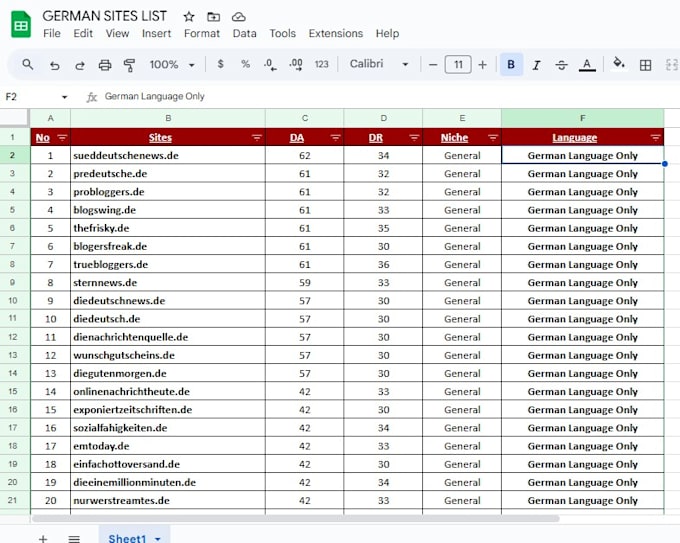Screen dimensions: 680x543
Task: Format as percent icon
Action: [x=245, y=64]
